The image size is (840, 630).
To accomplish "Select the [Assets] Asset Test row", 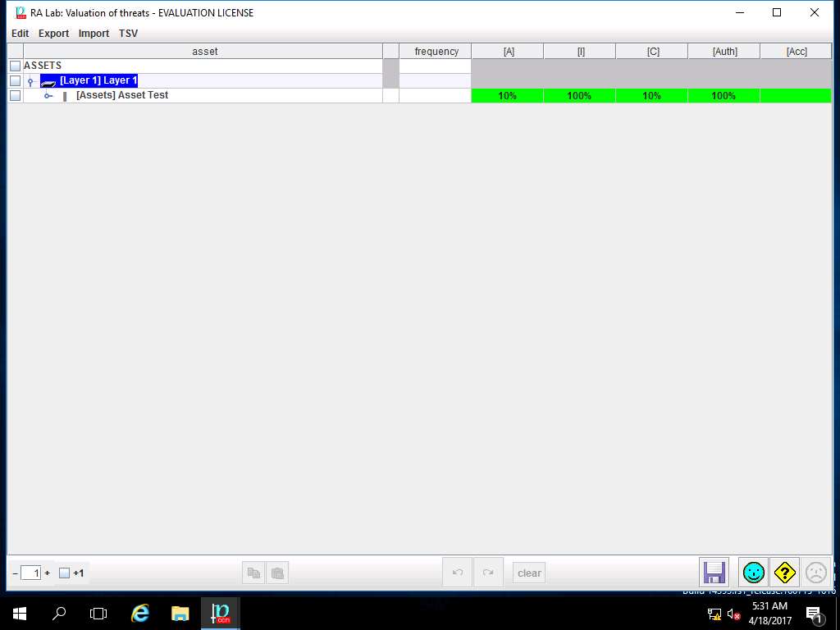I will (122, 95).
